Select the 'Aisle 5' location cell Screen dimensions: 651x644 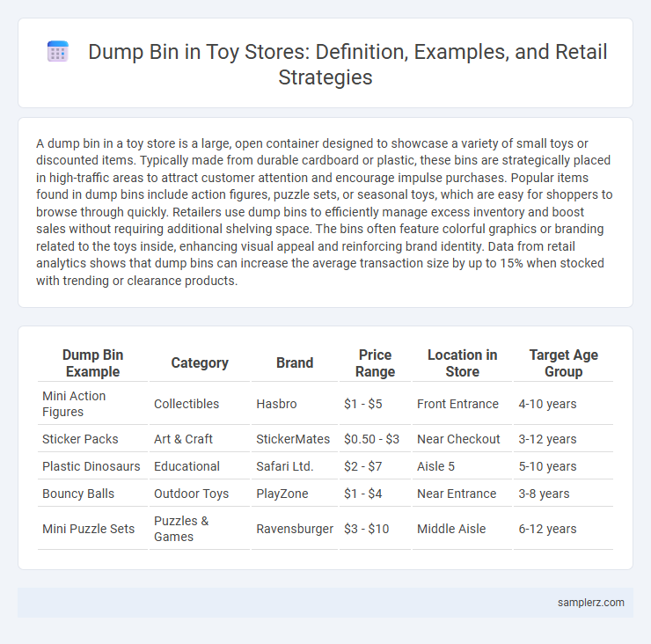pyautogui.click(x=462, y=466)
